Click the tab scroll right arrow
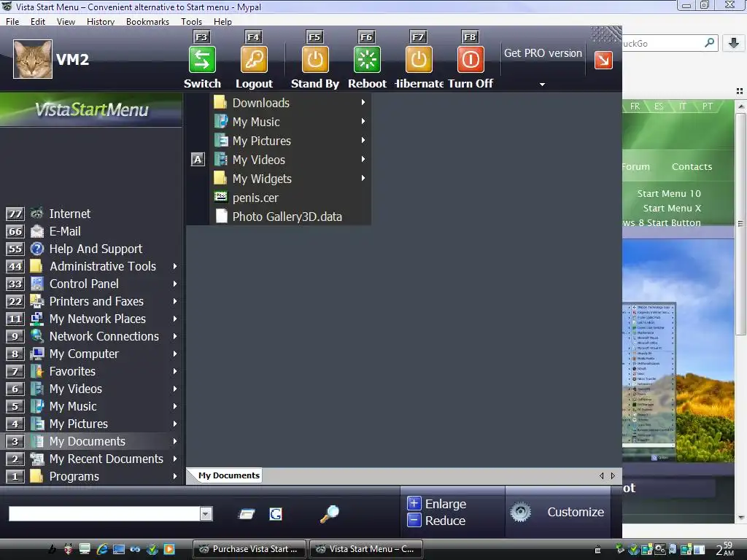 coord(613,475)
